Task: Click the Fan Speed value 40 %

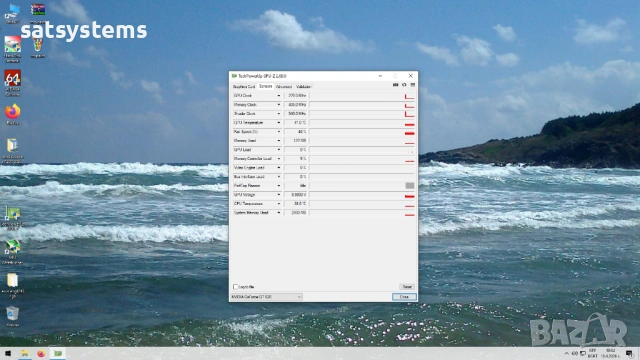Action: tap(296, 132)
